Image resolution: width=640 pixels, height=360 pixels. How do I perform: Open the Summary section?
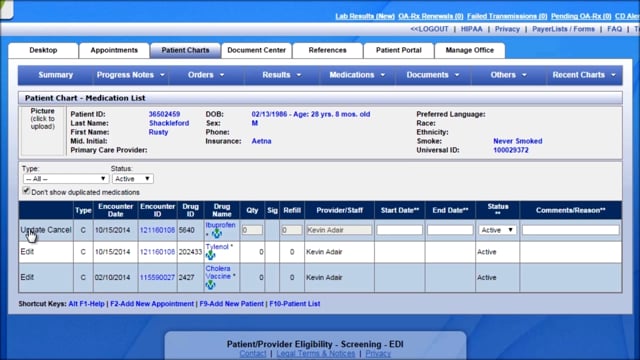[56, 75]
